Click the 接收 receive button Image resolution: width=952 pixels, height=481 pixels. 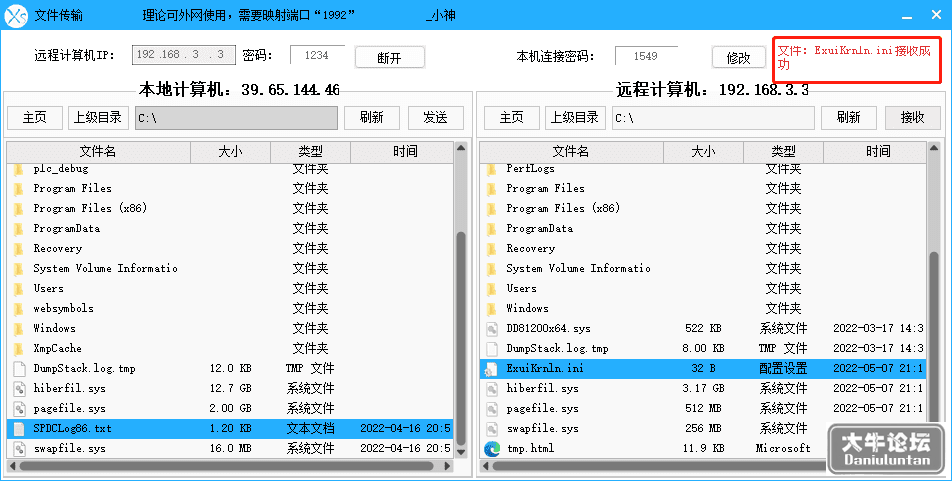(912, 117)
